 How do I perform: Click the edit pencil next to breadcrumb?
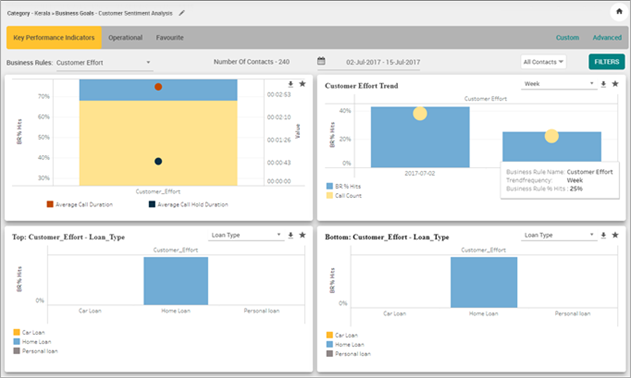[x=182, y=13]
